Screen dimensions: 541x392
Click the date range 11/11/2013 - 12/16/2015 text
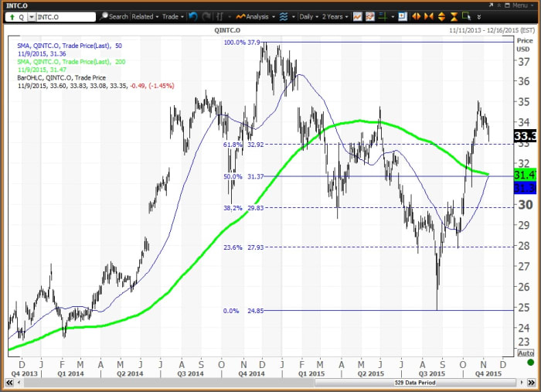click(492, 30)
